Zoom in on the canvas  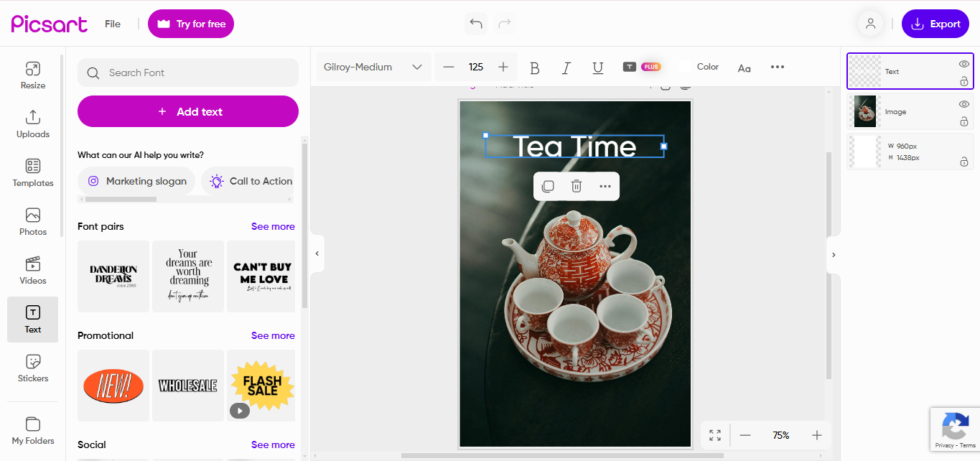click(816, 435)
